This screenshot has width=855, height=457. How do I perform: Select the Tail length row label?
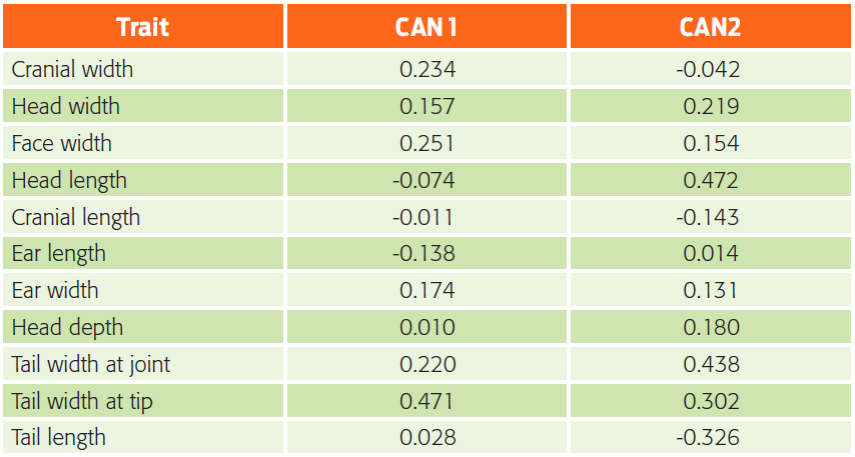(58, 438)
